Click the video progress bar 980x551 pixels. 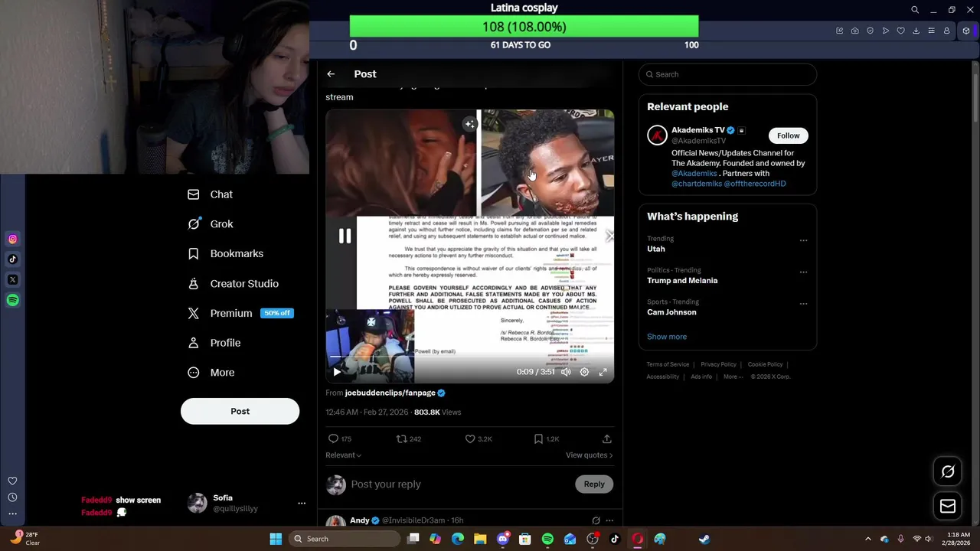pos(469,357)
